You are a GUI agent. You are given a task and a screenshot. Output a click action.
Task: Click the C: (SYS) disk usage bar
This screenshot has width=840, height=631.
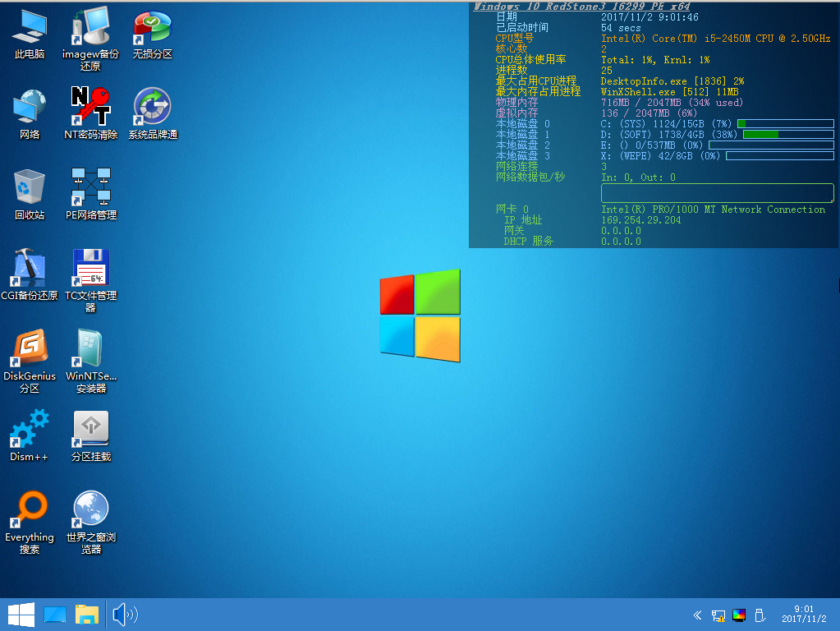click(785, 124)
